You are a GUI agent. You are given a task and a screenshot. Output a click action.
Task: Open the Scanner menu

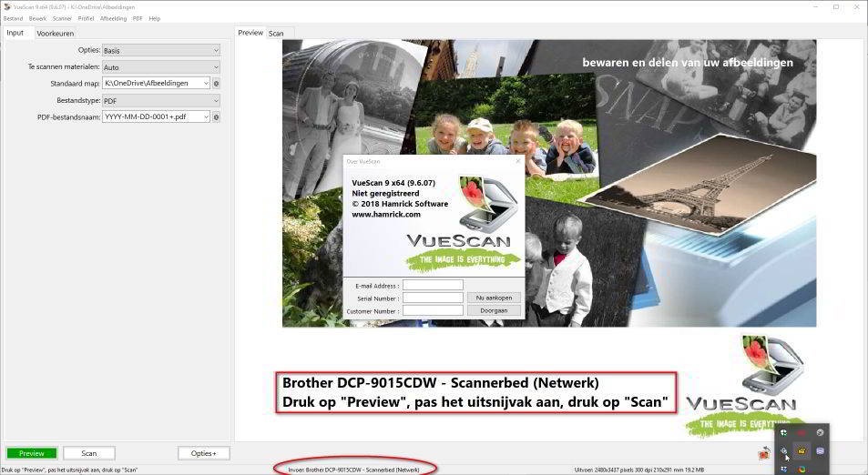tap(62, 18)
